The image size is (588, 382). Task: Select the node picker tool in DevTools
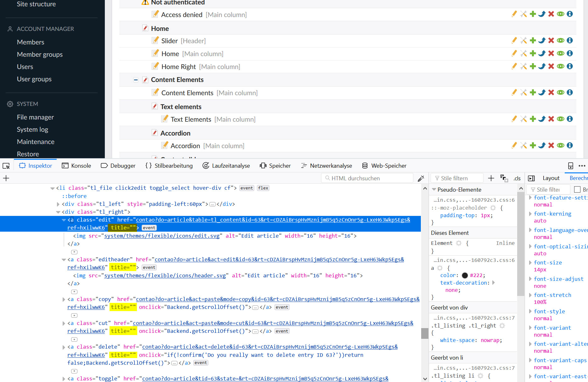point(6,165)
